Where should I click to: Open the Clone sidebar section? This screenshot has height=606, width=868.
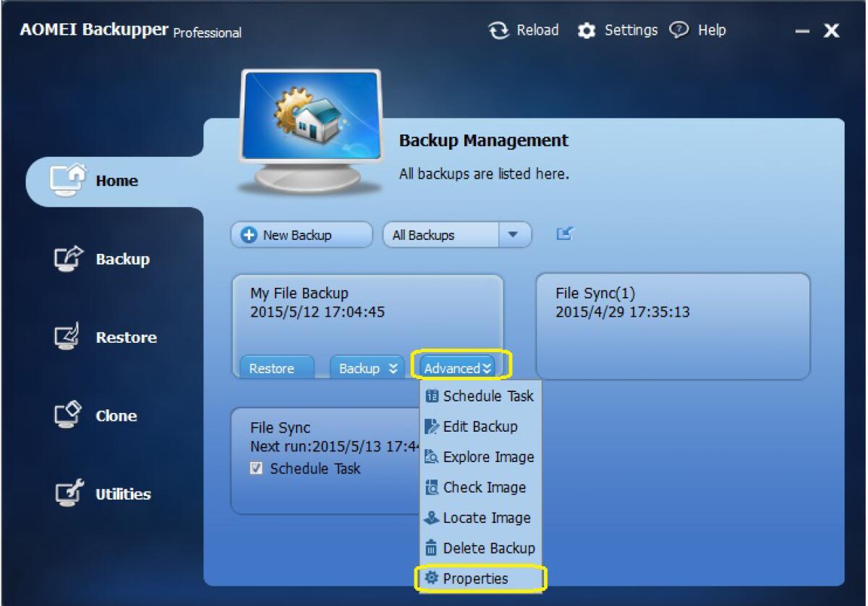click(116, 416)
